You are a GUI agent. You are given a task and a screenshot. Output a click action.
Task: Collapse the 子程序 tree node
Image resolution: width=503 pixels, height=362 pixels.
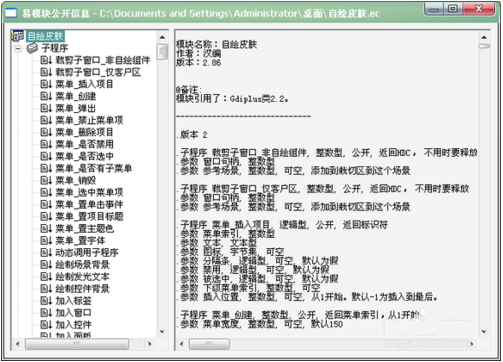point(18,49)
